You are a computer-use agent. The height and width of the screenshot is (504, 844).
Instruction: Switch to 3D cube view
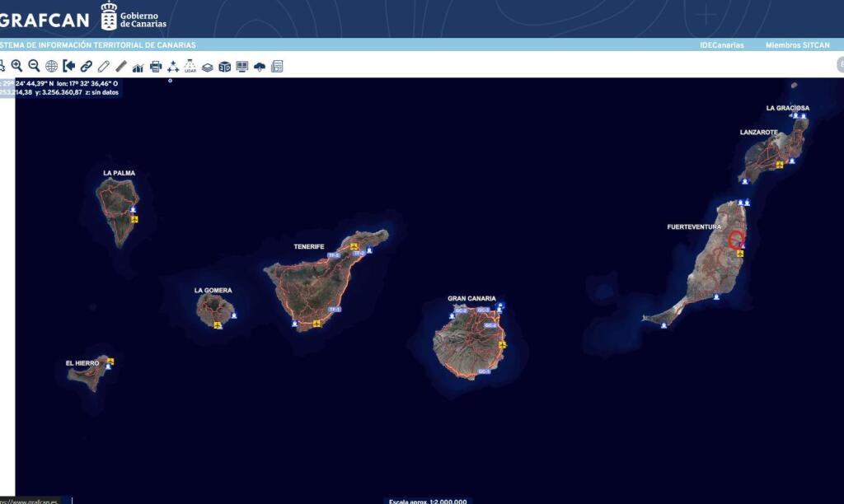click(x=225, y=66)
